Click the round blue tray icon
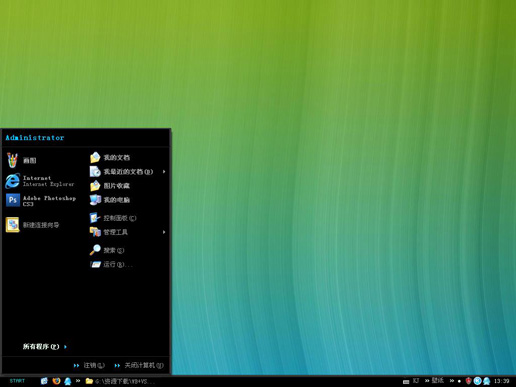Image resolution: width=516 pixels, height=387 pixels. [x=477, y=381]
